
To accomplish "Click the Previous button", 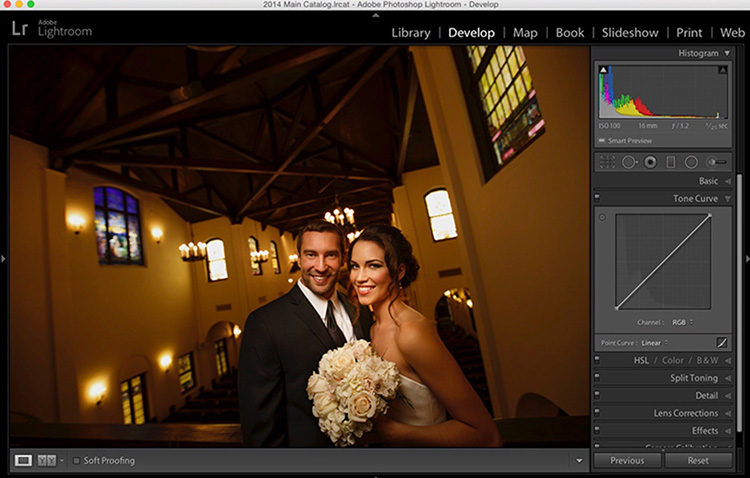I will pos(627,460).
